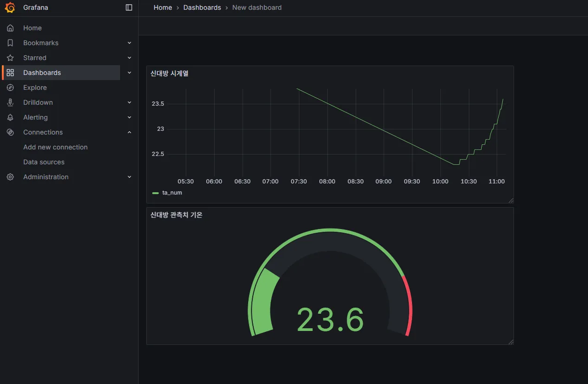Open Add new connection menu item
Viewport: 588px width, 384px height.
point(55,147)
